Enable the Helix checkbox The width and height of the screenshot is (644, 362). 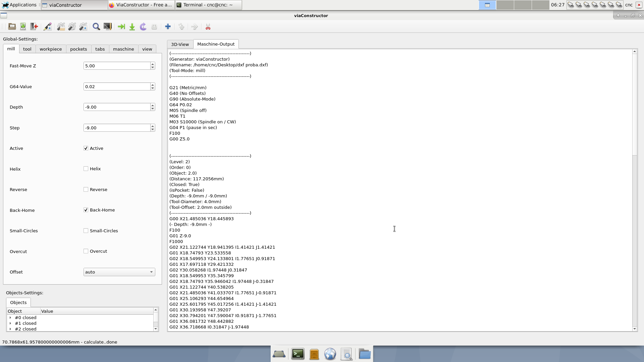[86, 169]
